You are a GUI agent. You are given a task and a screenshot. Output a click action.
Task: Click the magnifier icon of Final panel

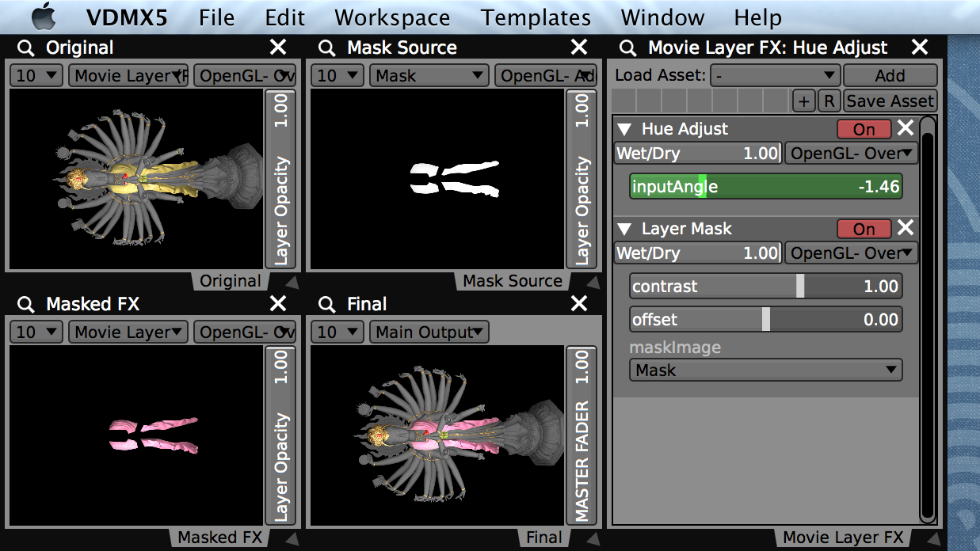click(327, 305)
